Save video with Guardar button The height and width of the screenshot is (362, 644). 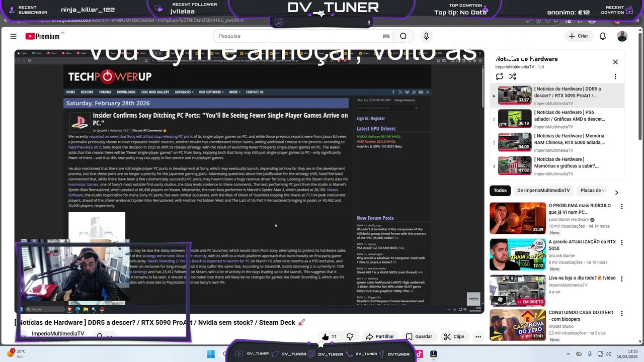pyautogui.click(x=419, y=337)
